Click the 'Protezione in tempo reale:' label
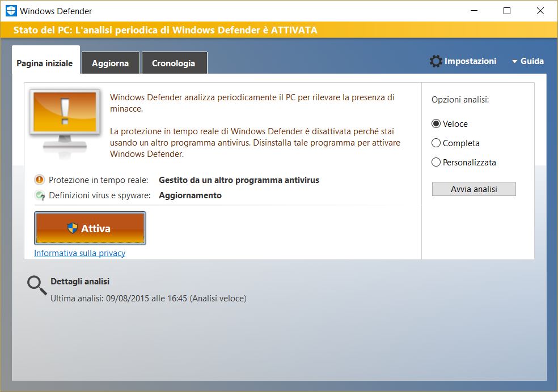558x392 pixels. (99, 180)
